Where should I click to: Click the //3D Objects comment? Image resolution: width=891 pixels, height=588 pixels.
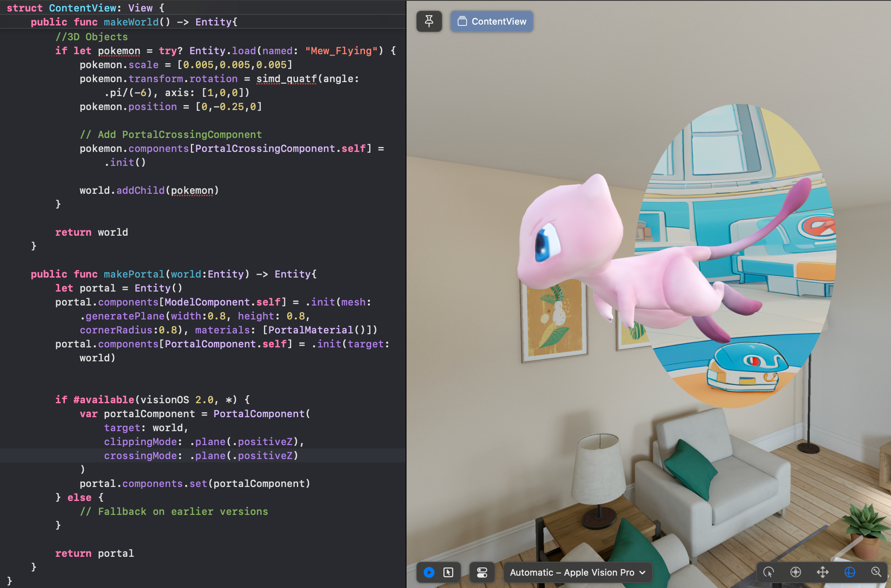click(92, 37)
